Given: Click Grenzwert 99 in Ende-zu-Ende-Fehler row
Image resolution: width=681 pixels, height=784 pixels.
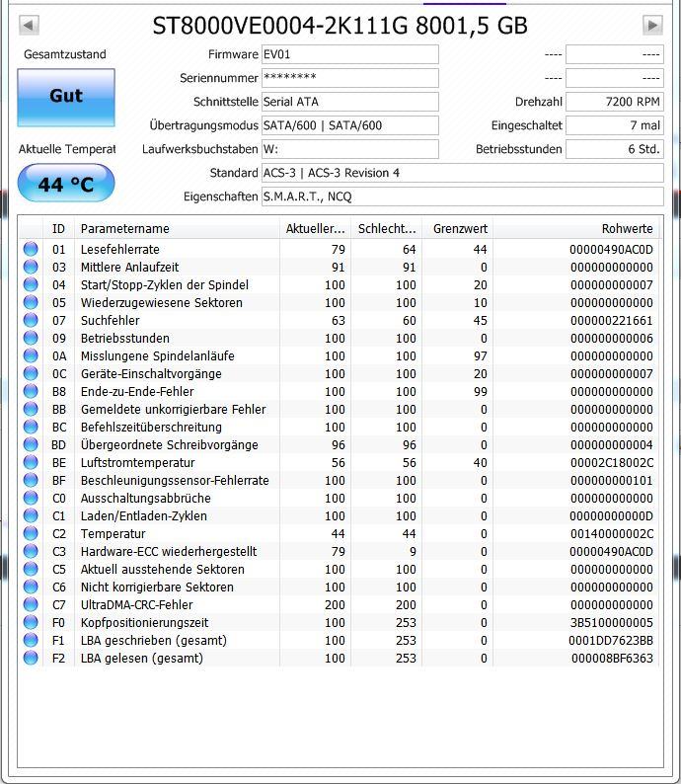Looking at the screenshot, I should pyautogui.click(x=480, y=391).
